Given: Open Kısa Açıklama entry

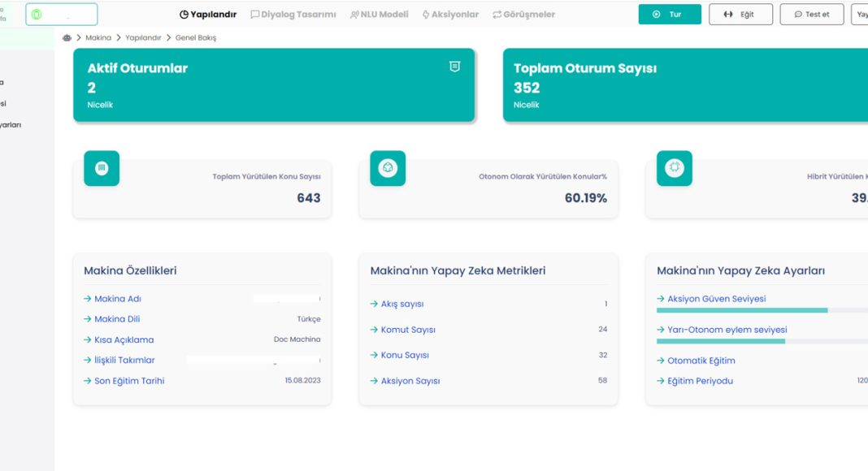Looking at the screenshot, I should 202,339.
